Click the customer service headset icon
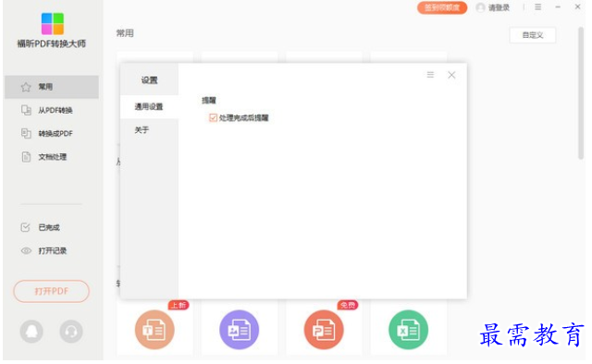 point(71,331)
